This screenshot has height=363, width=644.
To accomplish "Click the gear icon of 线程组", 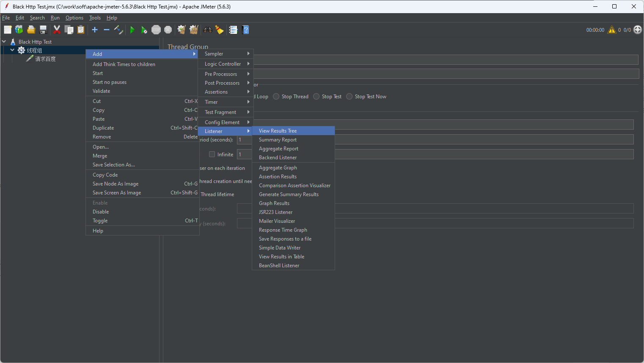I will click(x=21, y=50).
